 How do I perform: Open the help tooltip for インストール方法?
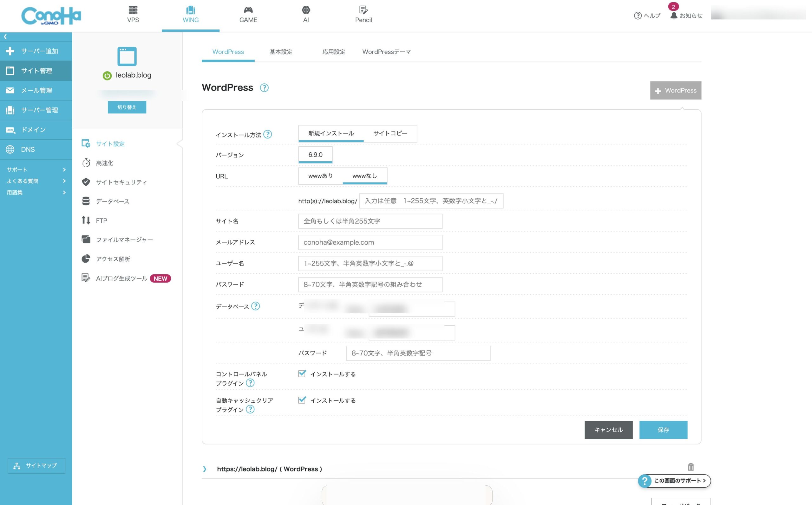click(267, 134)
